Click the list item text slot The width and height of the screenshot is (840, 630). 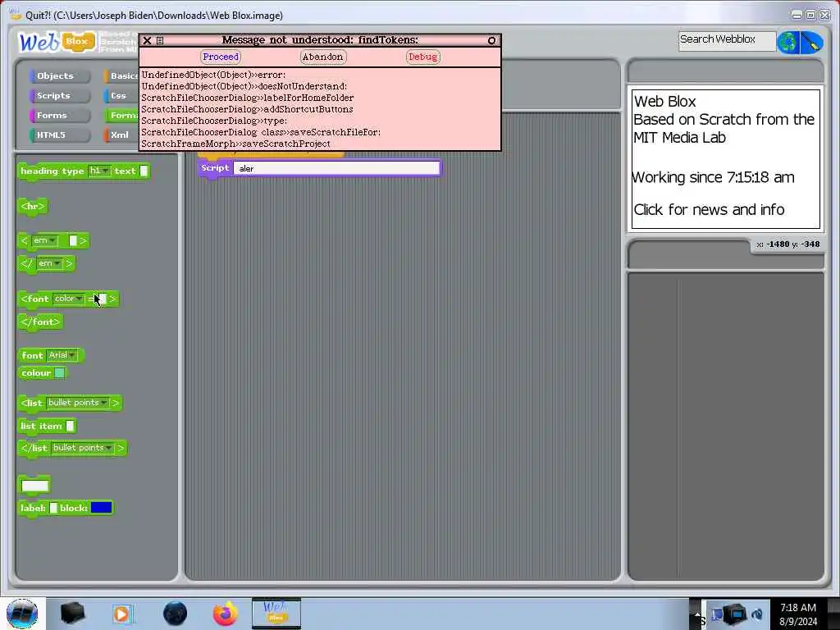click(70, 427)
